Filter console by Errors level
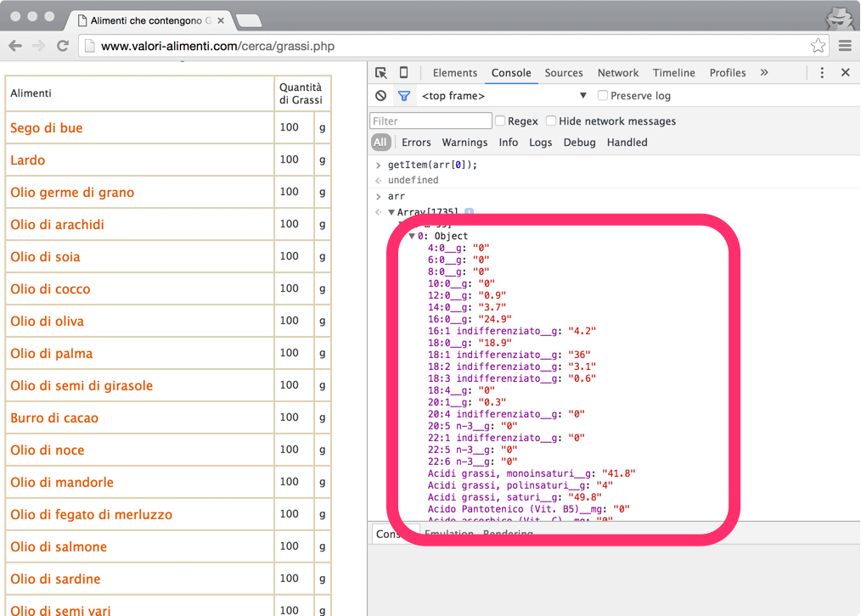 [x=416, y=143]
